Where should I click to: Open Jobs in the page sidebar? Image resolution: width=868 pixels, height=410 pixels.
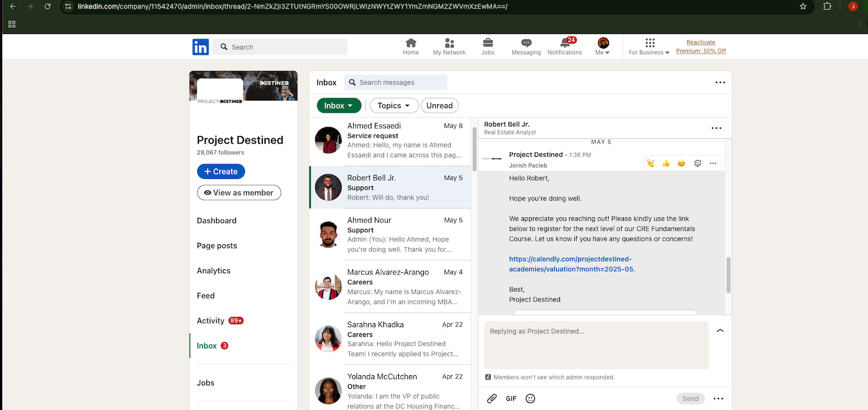tap(206, 383)
